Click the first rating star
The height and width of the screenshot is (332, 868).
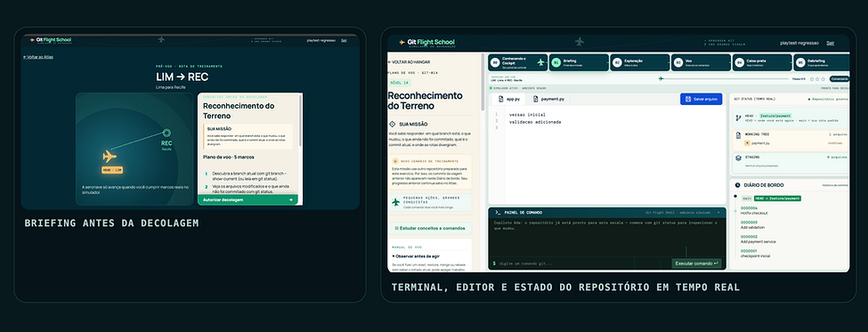click(x=812, y=78)
